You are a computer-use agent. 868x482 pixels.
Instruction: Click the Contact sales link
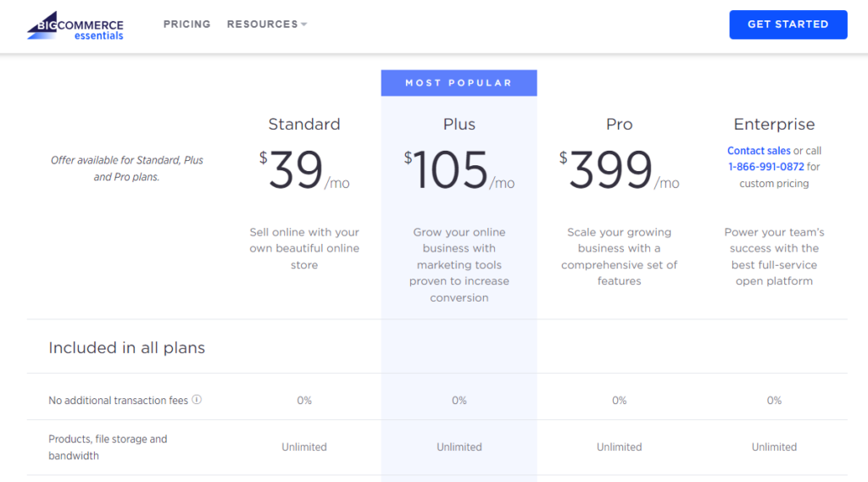click(x=759, y=151)
